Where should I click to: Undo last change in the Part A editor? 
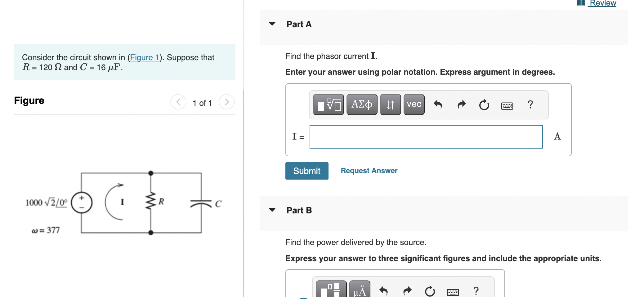[438, 105]
